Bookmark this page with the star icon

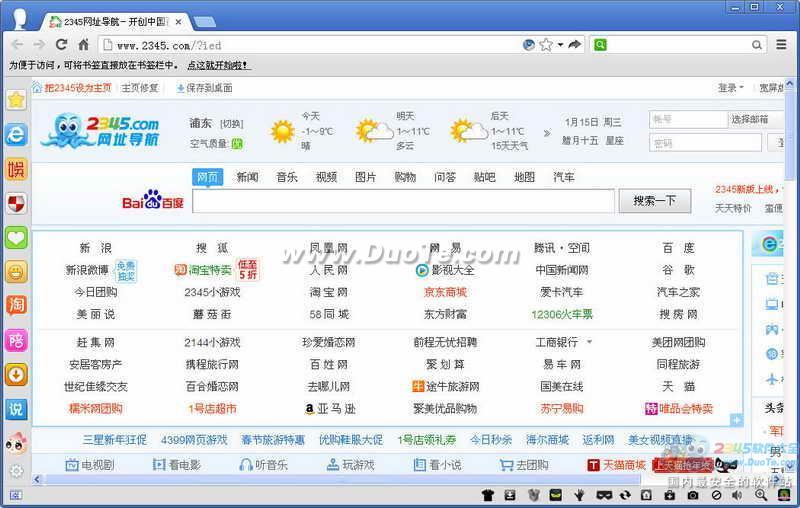pos(545,45)
